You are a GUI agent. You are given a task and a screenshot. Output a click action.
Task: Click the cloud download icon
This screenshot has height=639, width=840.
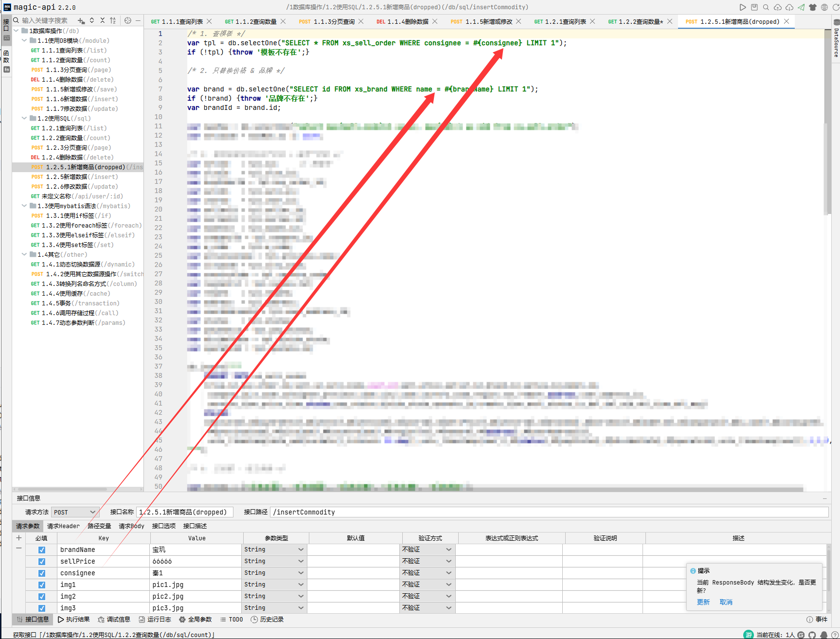click(x=789, y=7)
